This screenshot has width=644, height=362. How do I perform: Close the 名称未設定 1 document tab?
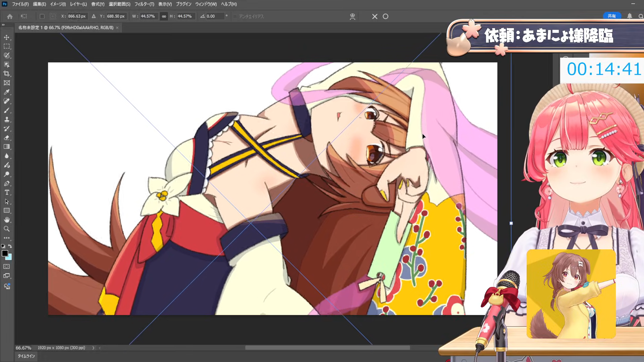click(117, 28)
